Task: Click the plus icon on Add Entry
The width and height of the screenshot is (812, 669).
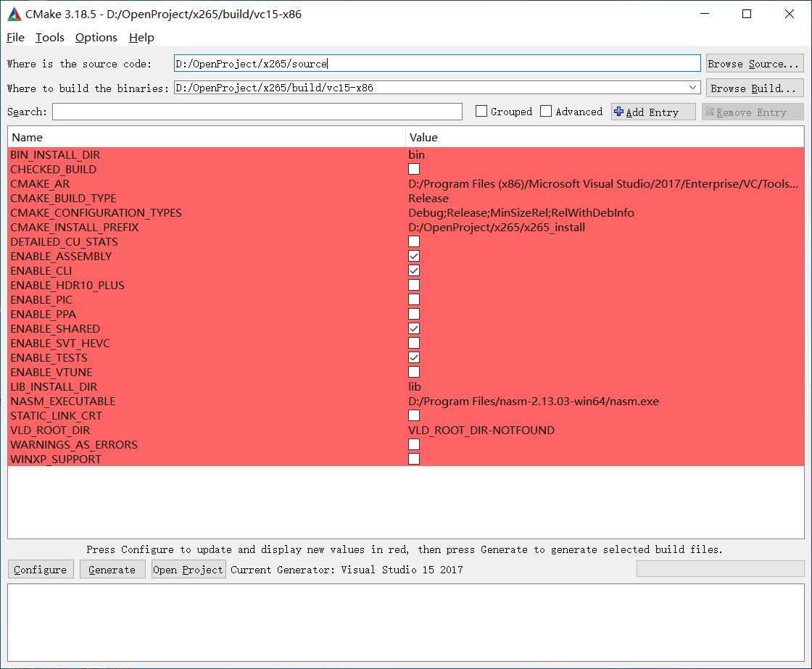Action: pyautogui.click(x=619, y=112)
